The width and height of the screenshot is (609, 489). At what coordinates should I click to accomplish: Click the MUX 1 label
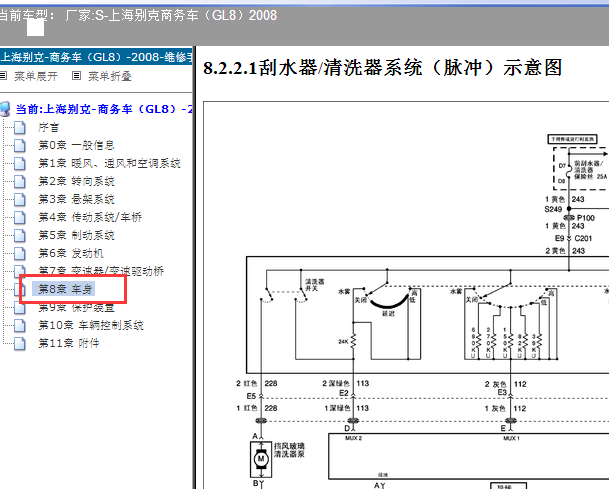click(511, 438)
